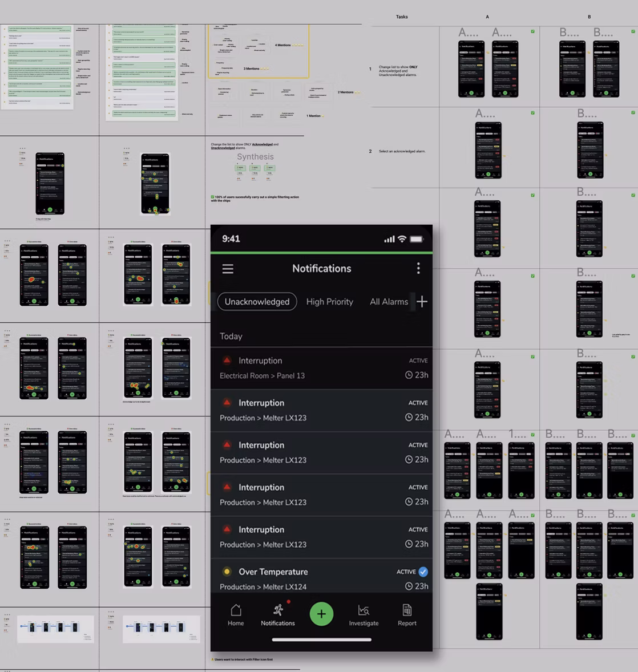The image size is (638, 672).
Task: Click the ACTIVE status on Electrical Room alarm
Action: point(418,361)
